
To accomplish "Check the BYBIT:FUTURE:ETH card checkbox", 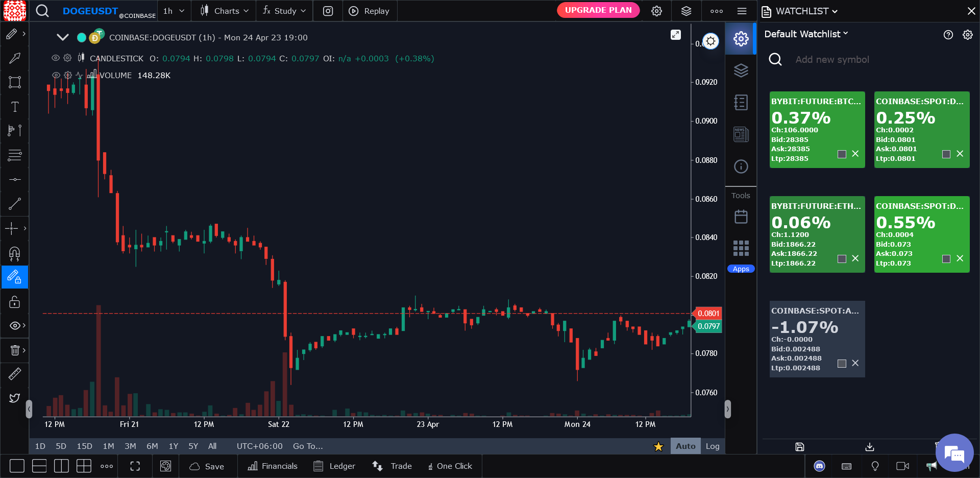I will click(x=842, y=259).
